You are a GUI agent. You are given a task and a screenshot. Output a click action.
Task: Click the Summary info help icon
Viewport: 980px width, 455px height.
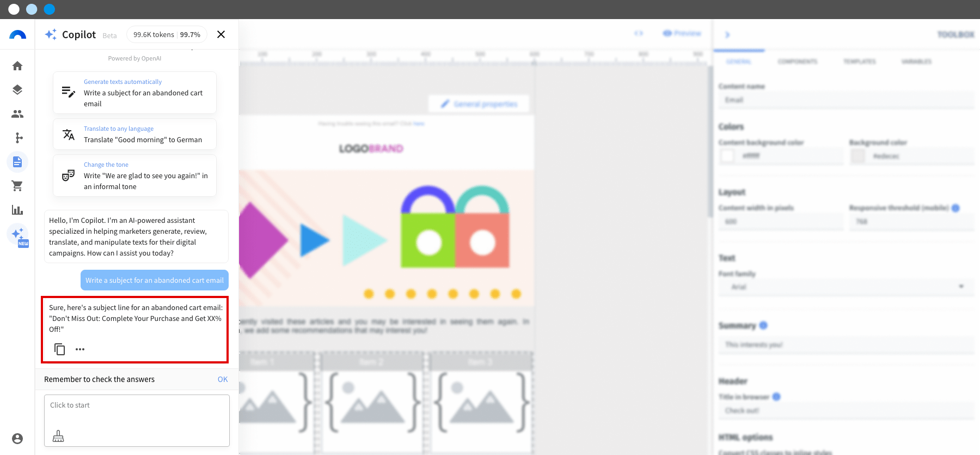[x=763, y=325]
